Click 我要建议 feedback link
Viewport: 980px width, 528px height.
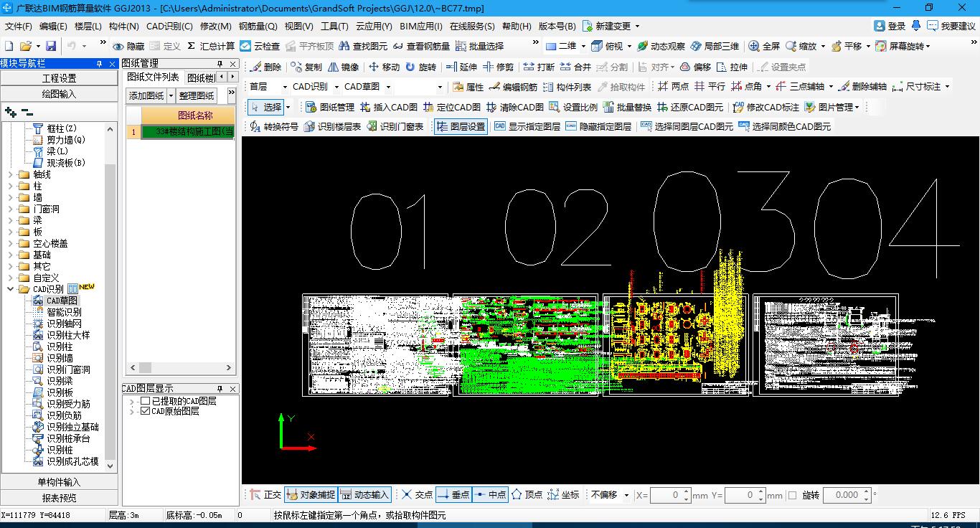point(951,26)
